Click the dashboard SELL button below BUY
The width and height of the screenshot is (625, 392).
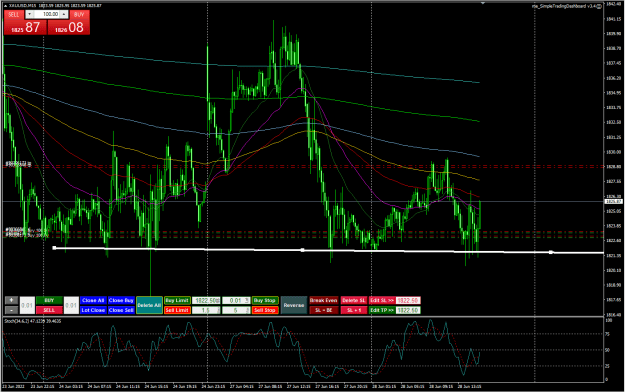tap(49, 310)
